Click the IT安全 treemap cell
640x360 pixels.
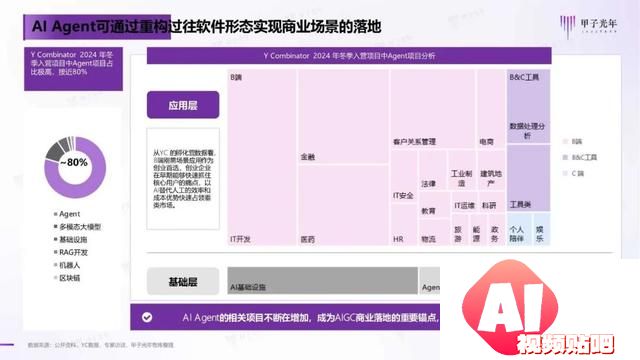click(404, 176)
